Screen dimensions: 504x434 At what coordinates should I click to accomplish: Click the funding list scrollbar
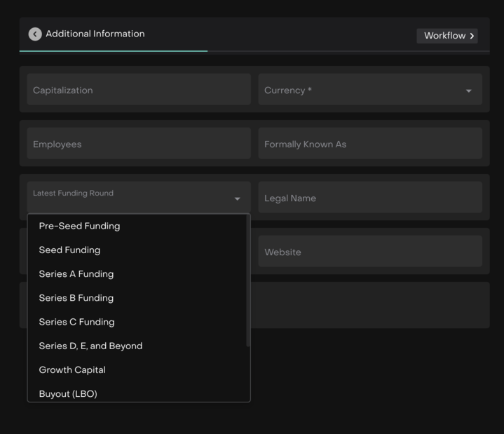(x=247, y=280)
